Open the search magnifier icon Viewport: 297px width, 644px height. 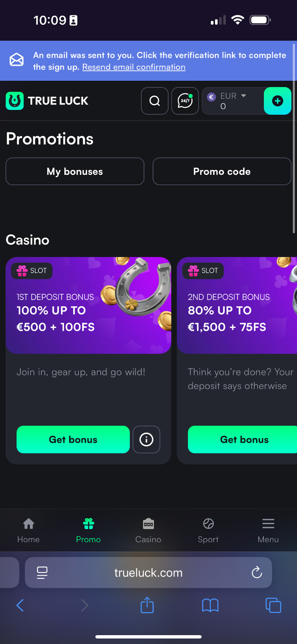tap(154, 101)
